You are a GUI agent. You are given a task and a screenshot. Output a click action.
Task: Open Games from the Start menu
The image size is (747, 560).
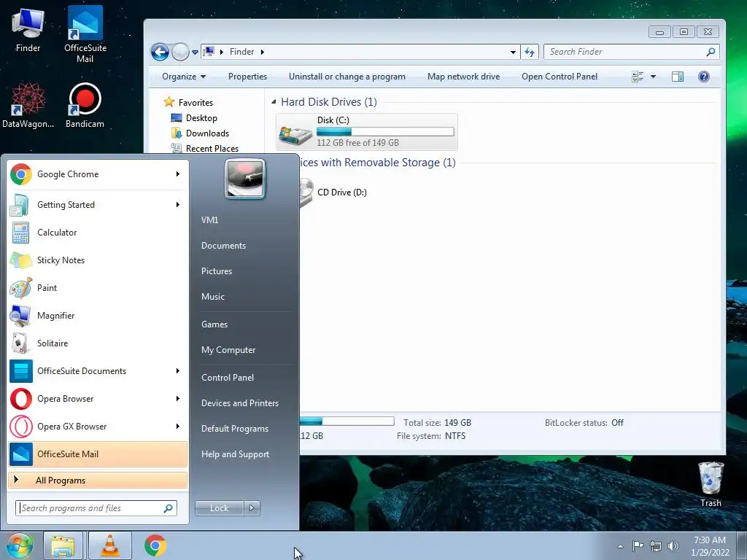tap(214, 324)
